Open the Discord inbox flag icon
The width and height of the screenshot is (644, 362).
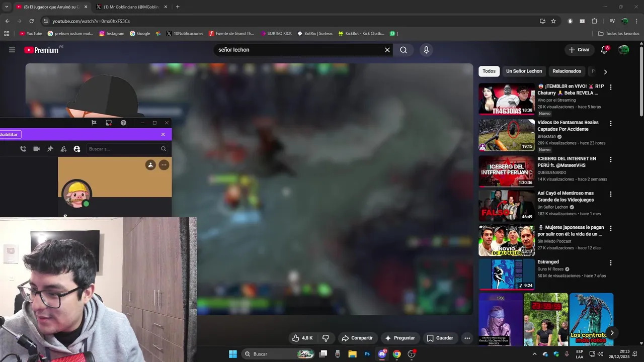click(x=94, y=123)
